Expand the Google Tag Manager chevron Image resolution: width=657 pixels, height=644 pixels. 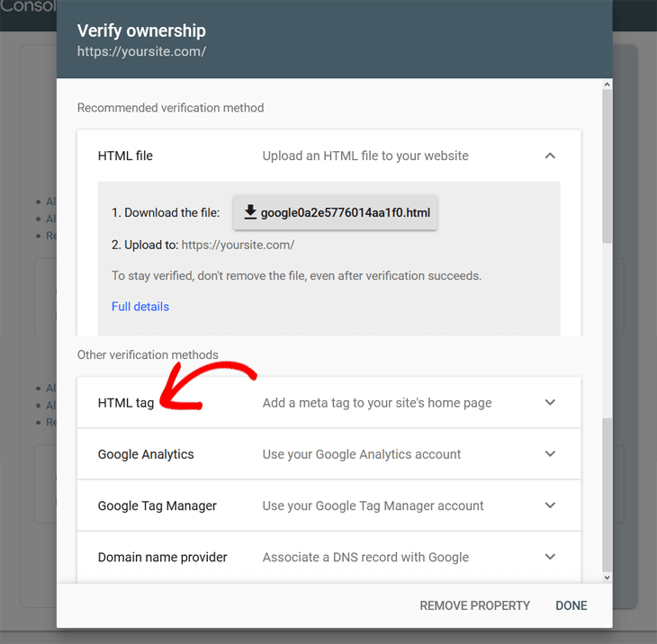(550, 505)
